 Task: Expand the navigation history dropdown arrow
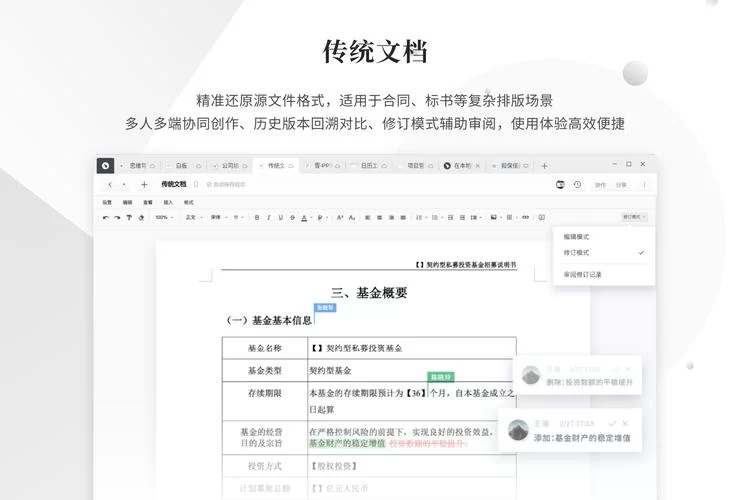[124, 185]
